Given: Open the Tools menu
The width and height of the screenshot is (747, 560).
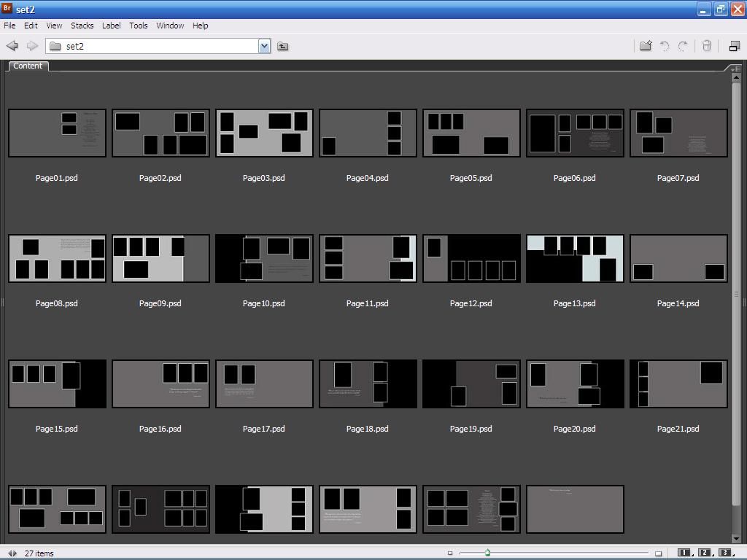Looking at the screenshot, I should (138, 26).
